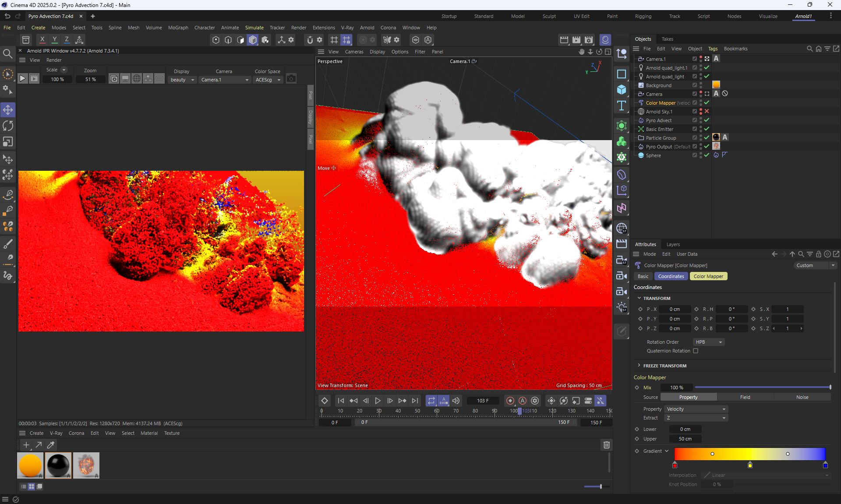Toggle the Arnold Sky.1 enable mark
This screenshot has height=504, width=841.
707,112
